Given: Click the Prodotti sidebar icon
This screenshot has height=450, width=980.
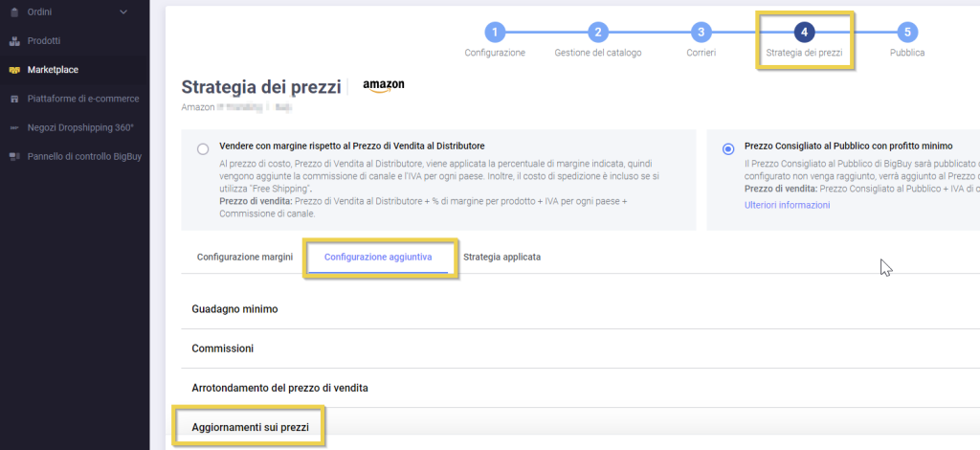Looking at the screenshot, I should (x=13, y=41).
